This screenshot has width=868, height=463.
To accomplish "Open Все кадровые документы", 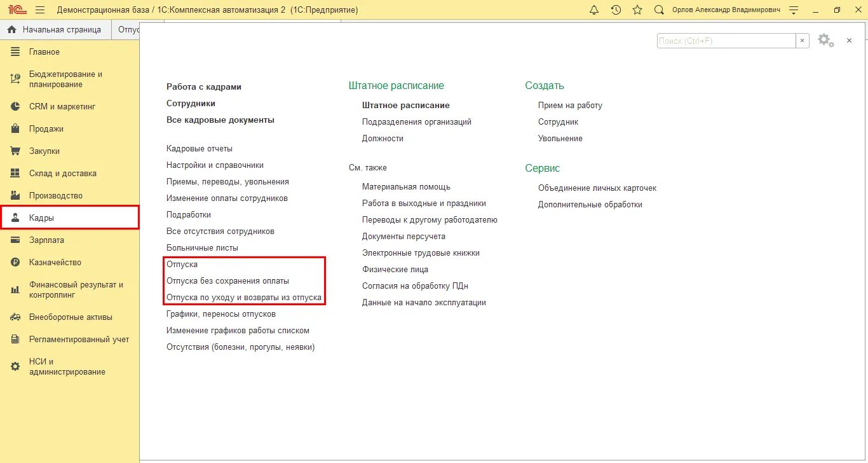I will pos(220,120).
